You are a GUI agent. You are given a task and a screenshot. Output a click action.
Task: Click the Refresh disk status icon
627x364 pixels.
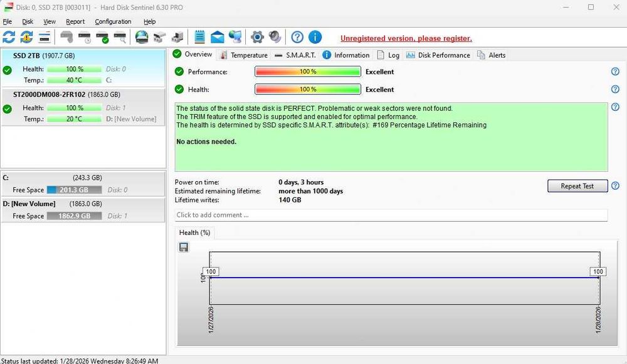(9, 37)
